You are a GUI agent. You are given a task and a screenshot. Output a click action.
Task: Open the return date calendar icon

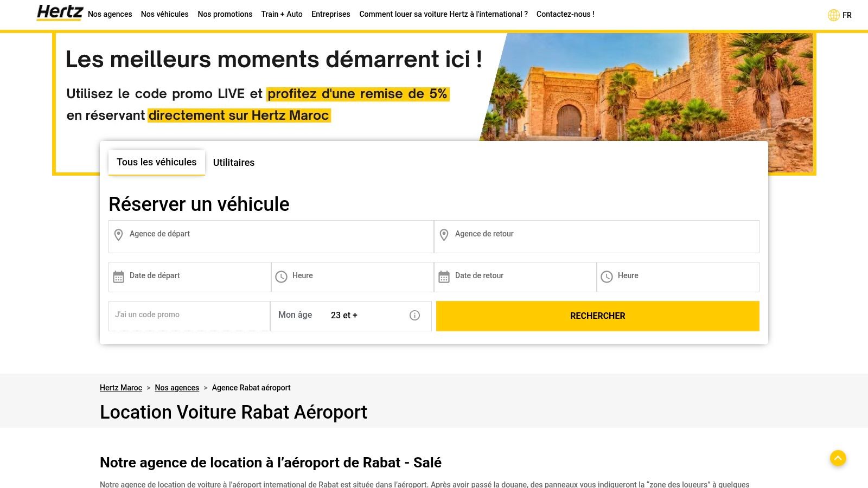coord(445,277)
